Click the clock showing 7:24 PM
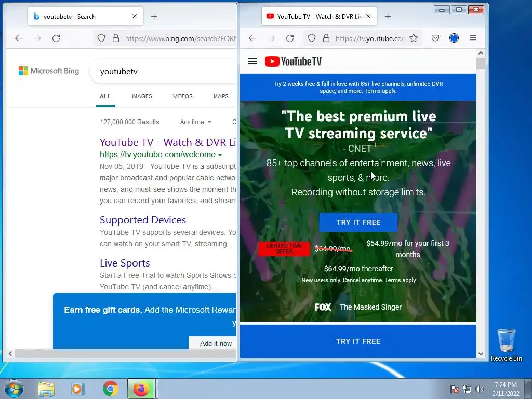The height and width of the screenshot is (399, 532). point(506,385)
